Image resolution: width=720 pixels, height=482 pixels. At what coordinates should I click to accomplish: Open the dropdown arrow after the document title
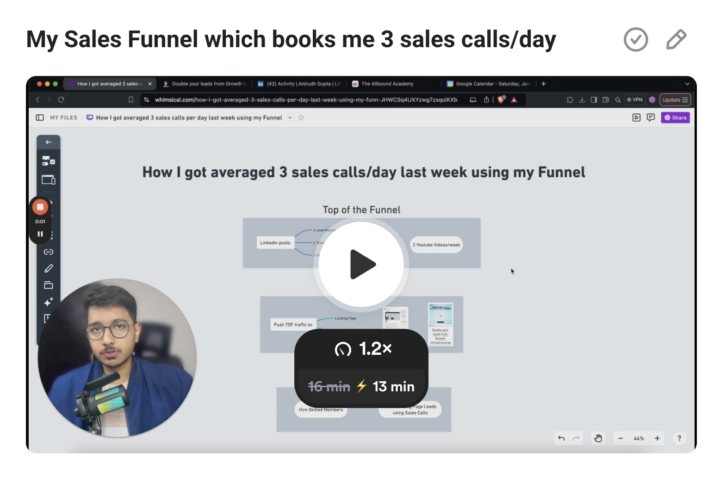(x=290, y=118)
